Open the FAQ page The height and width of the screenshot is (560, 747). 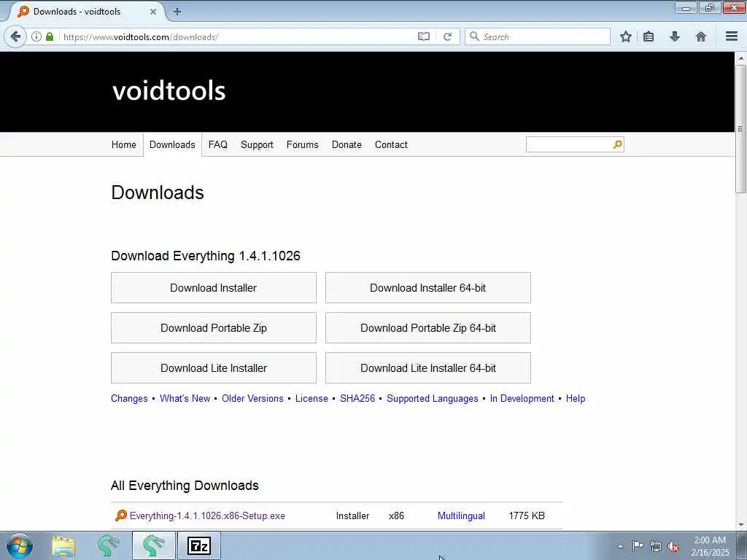[x=217, y=144]
